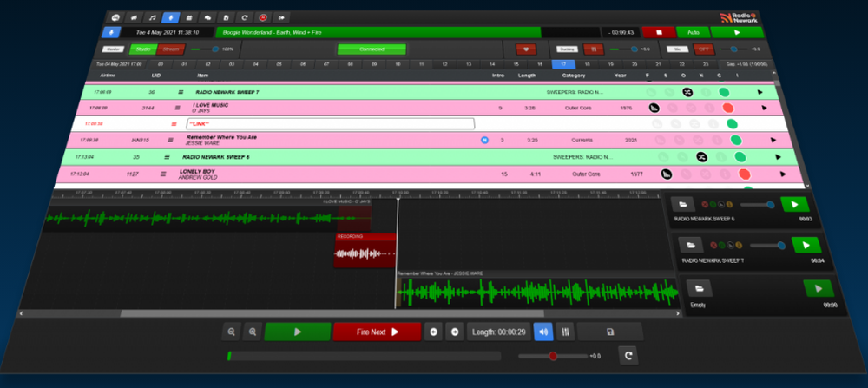Open the home icon in top toolbar
Image resolution: width=868 pixels, height=388 pixels.
coord(134,17)
